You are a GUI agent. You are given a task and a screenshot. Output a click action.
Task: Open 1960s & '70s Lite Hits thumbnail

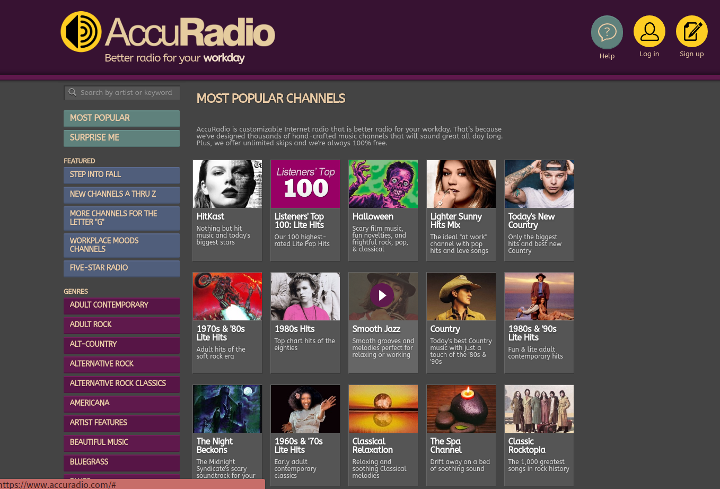click(x=305, y=409)
